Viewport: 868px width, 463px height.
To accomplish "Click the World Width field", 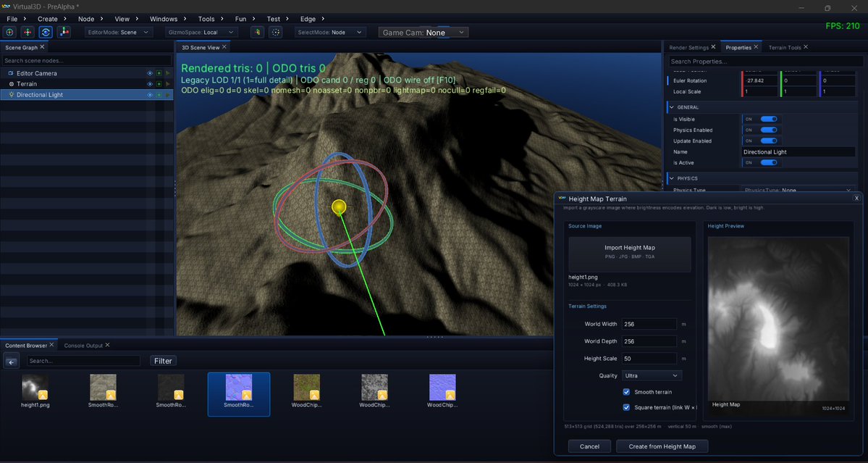I will coord(649,324).
